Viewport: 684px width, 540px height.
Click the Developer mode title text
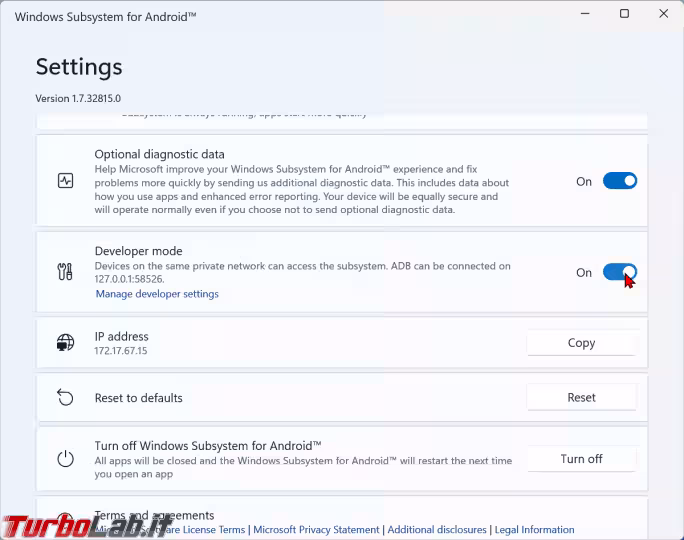click(x=138, y=251)
